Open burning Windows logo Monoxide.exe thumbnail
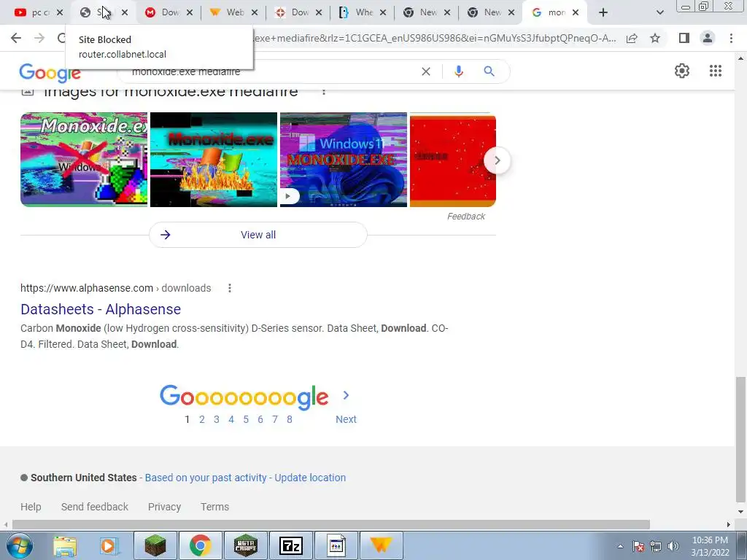The height and width of the screenshot is (560, 747). 214,160
